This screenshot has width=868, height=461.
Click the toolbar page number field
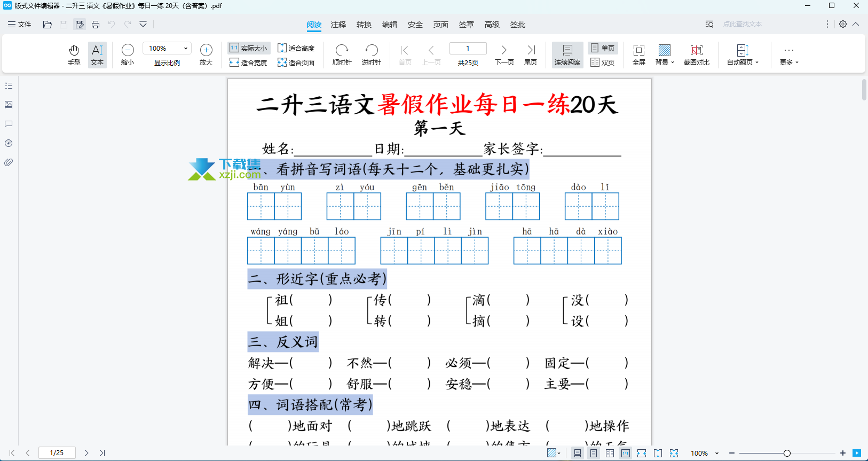pyautogui.click(x=468, y=48)
